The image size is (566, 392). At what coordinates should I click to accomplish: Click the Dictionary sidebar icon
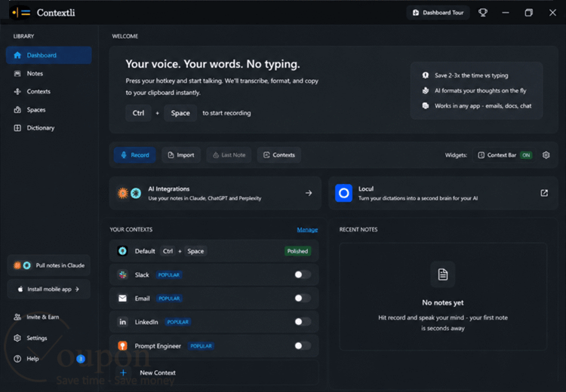tap(17, 128)
